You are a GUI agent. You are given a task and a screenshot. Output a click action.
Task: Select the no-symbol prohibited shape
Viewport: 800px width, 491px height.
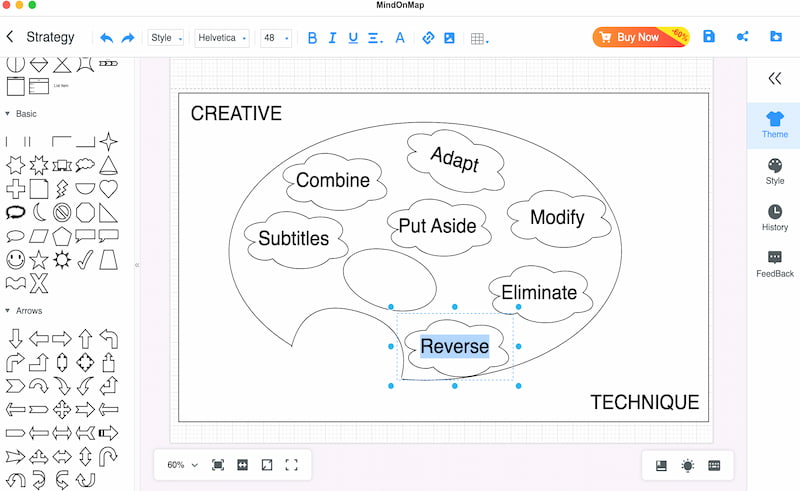pyautogui.click(x=62, y=212)
